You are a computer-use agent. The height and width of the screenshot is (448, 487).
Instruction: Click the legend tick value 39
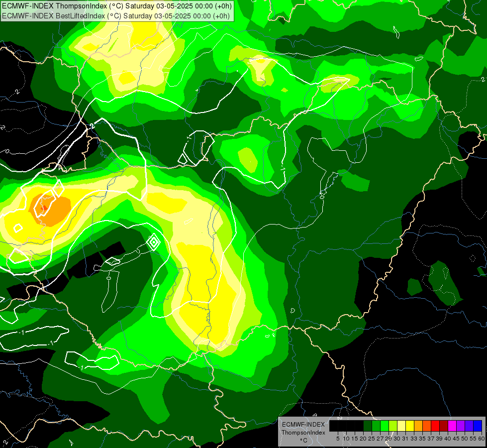pos(439,439)
